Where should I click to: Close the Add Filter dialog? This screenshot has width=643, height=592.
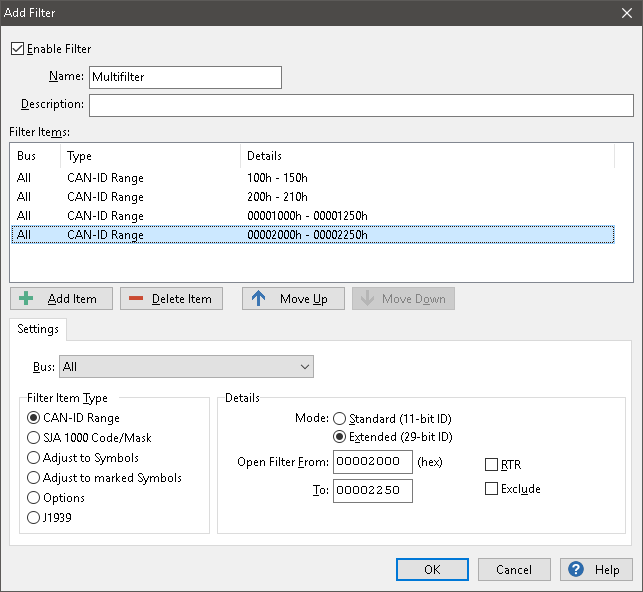pyautogui.click(x=626, y=13)
